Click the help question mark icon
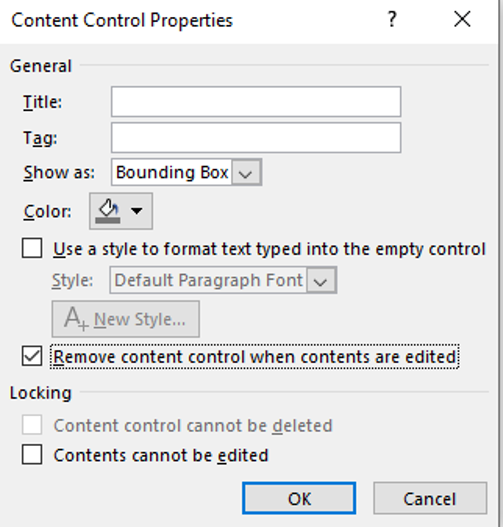Screen dimensions: 503x527 [x=392, y=19]
